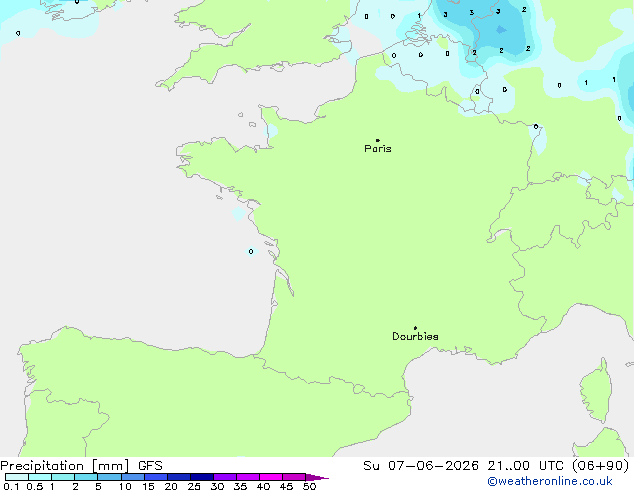
Task: Click the purple arrow tip past 50
Action: (317, 477)
